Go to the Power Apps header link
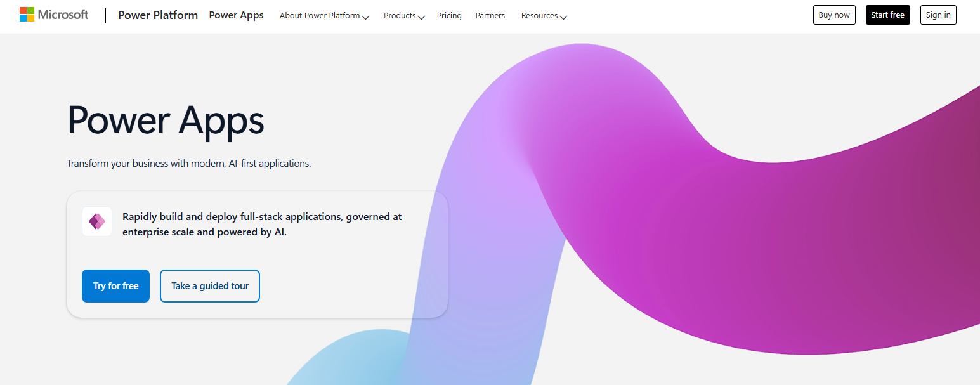The image size is (980, 385). [236, 15]
